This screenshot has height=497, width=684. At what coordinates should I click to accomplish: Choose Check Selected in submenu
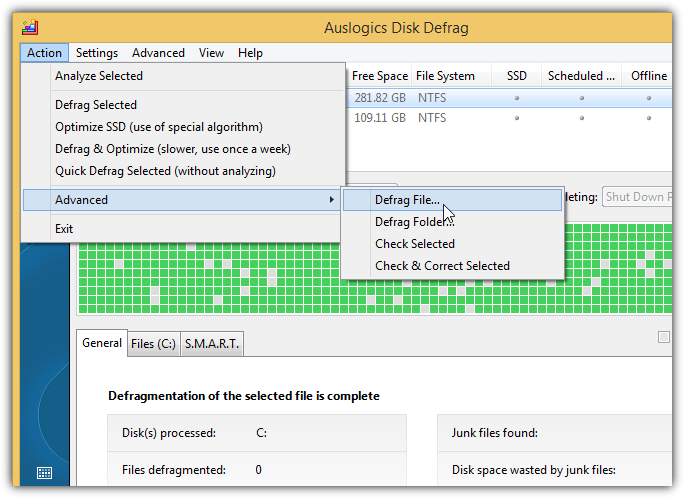(452, 243)
